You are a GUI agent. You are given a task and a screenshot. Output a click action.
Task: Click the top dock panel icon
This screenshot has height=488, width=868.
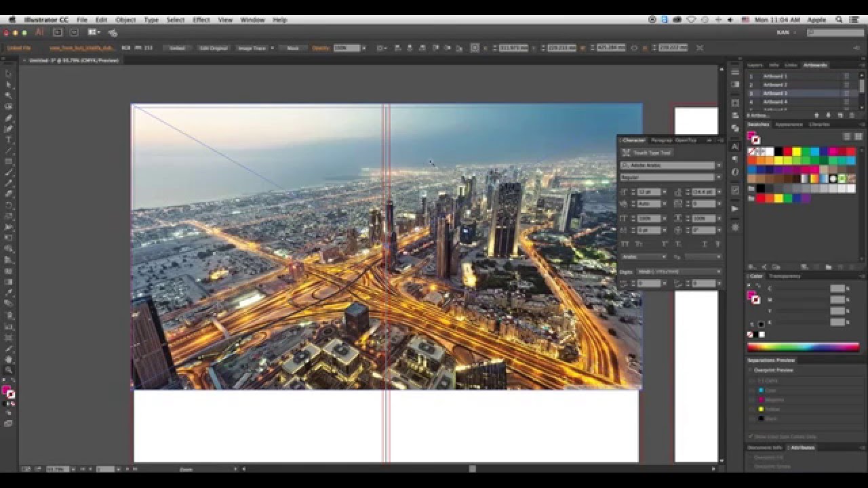tap(735, 72)
